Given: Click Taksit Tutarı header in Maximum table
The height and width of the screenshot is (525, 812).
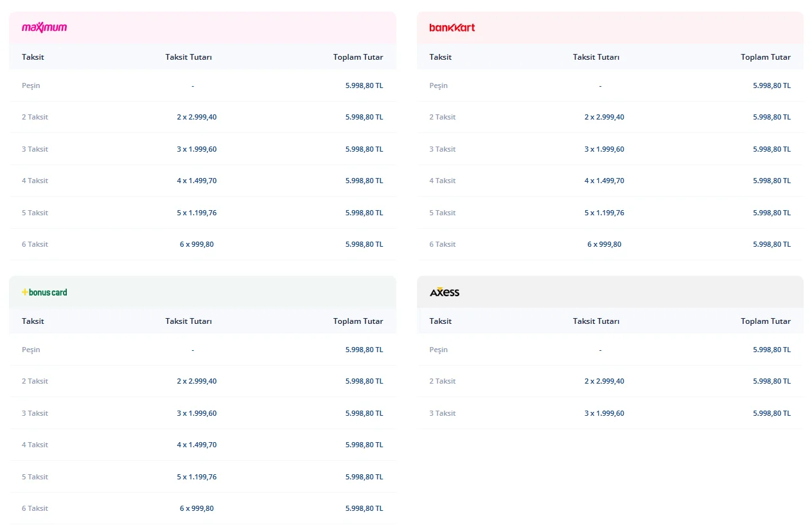Looking at the screenshot, I should pyautogui.click(x=188, y=57).
